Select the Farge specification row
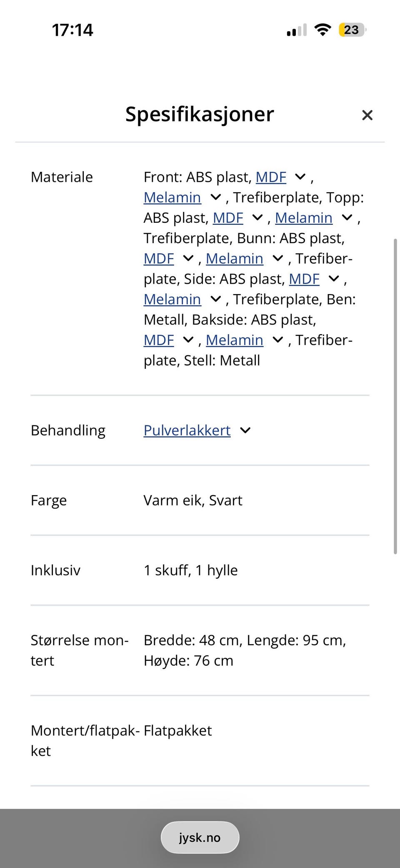 pyautogui.click(x=49, y=500)
